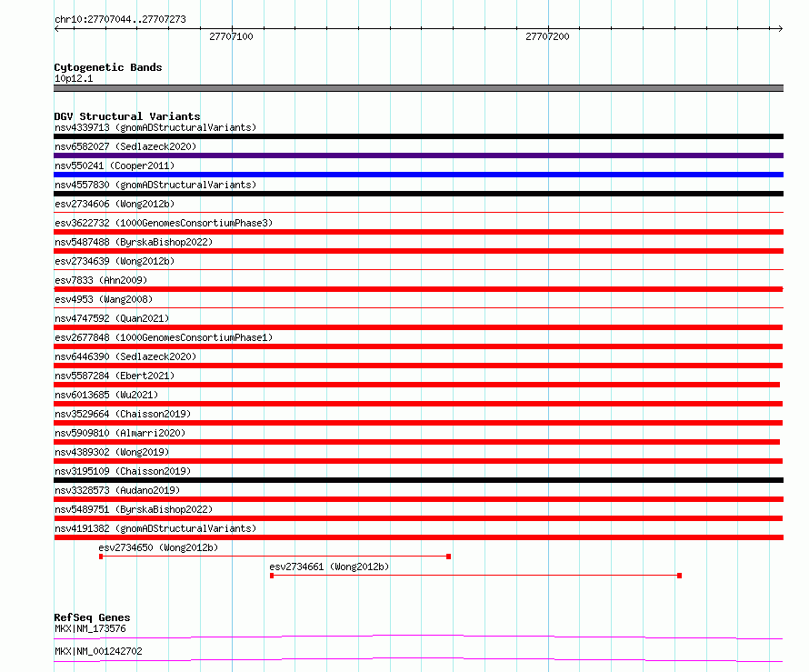The height and width of the screenshot is (672, 809).
Task: Click the black bar under nsv4557830
Action: [418, 194]
